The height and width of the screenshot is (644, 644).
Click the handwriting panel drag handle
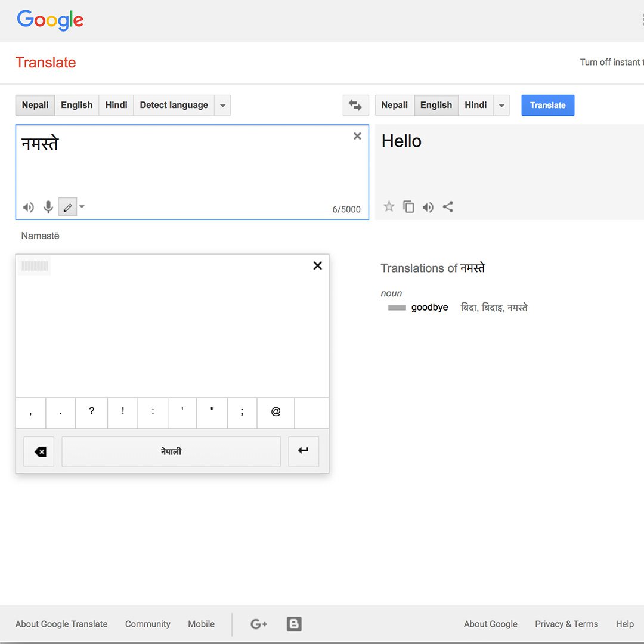pyautogui.click(x=35, y=266)
